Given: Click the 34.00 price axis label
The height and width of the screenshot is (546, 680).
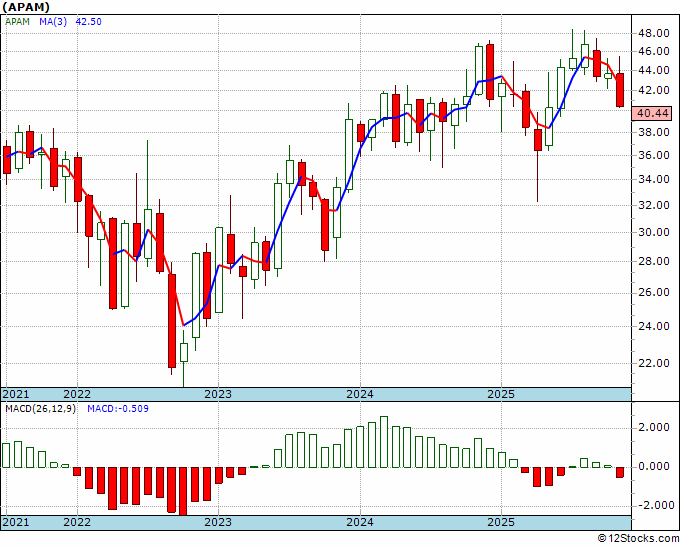Looking at the screenshot, I should point(653,179).
